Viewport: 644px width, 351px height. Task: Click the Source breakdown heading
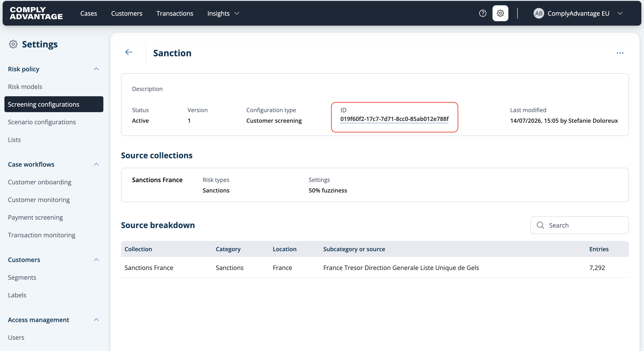point(158,225)
